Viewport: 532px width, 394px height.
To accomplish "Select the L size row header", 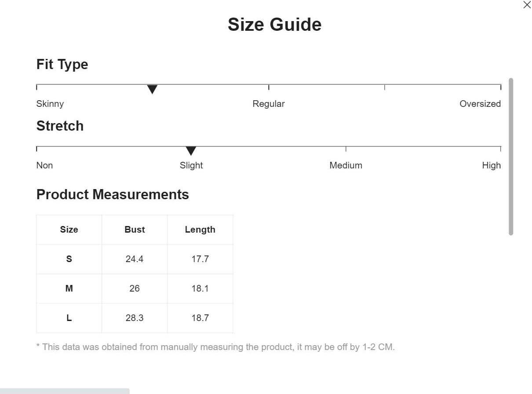I will [69, 318].
